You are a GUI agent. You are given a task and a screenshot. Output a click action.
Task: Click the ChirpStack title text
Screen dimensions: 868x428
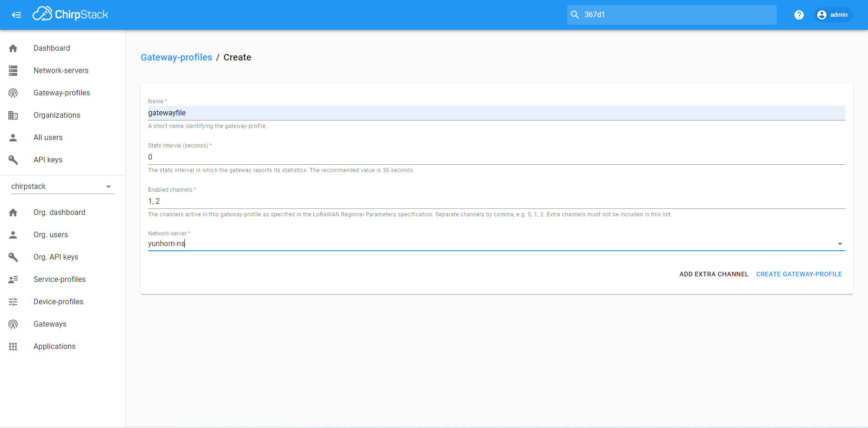point(81,15)
